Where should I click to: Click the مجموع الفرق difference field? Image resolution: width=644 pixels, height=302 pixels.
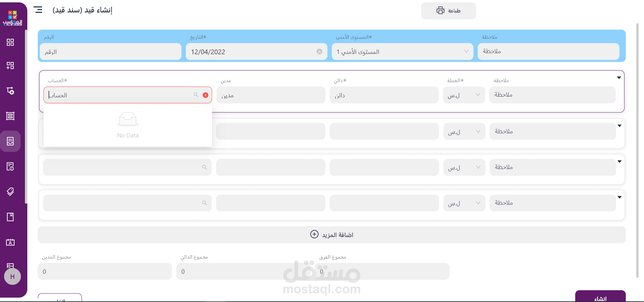point(382,271)
